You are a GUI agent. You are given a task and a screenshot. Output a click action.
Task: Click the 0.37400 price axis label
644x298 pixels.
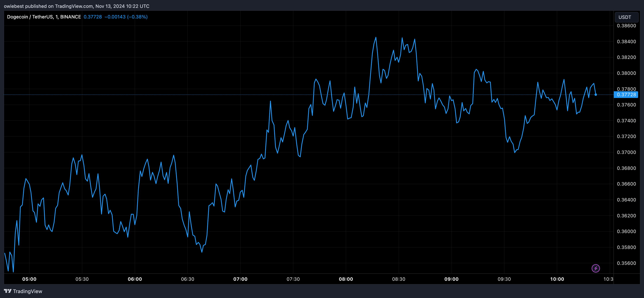(626, 121)
